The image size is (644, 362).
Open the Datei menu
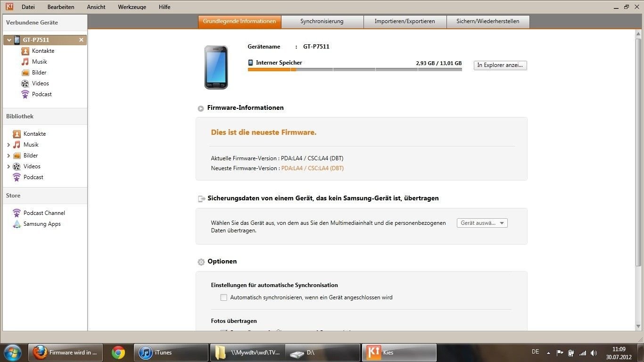tap(28, 7)
